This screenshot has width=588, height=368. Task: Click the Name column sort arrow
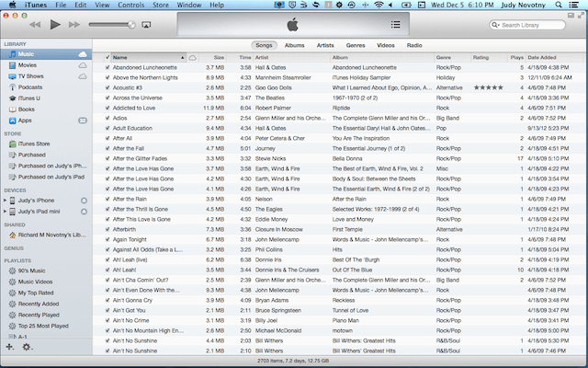(182, 58)
